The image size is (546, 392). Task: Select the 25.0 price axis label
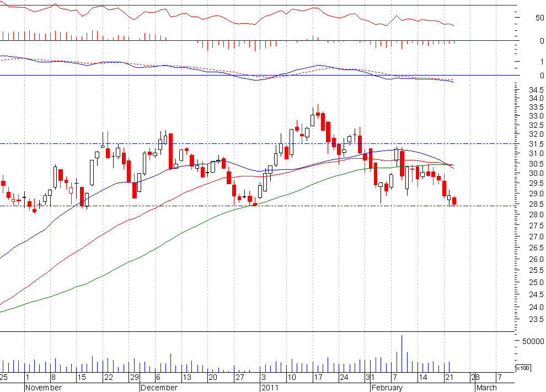coord(536,283)
